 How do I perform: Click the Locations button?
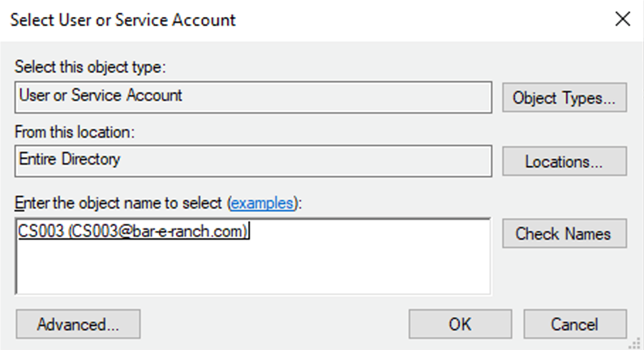point(564,161)
